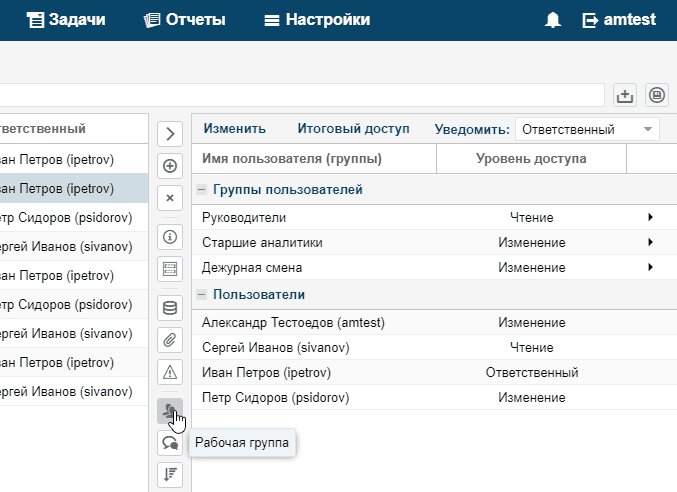Open the Уведомить dropdown
The width and height of the screenshot is (677, 492).
tap(587, 129)
